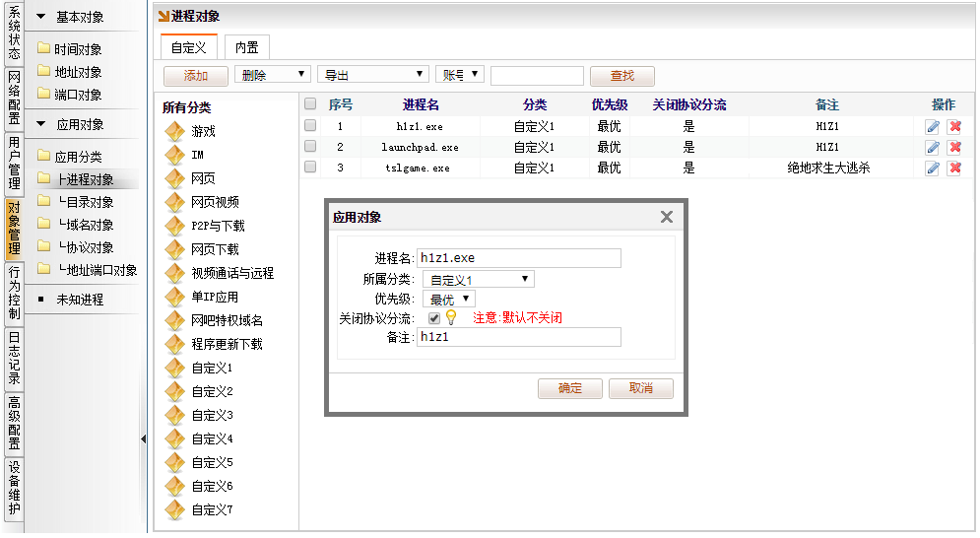Screen dimensions: 980x538
Task: Select the 游戏 category icon
Action: (174, 131)
